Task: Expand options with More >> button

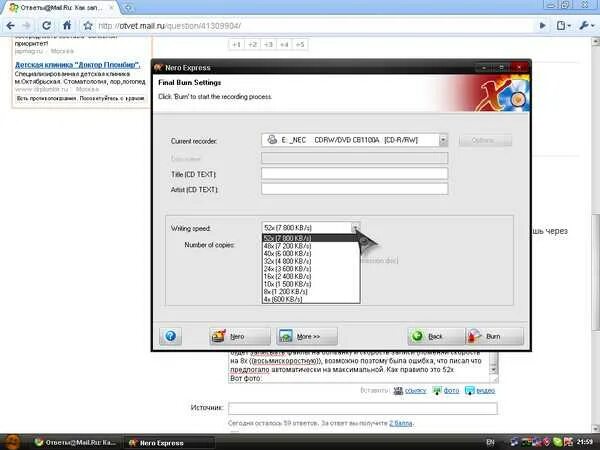Action: [x=307, y=336]
